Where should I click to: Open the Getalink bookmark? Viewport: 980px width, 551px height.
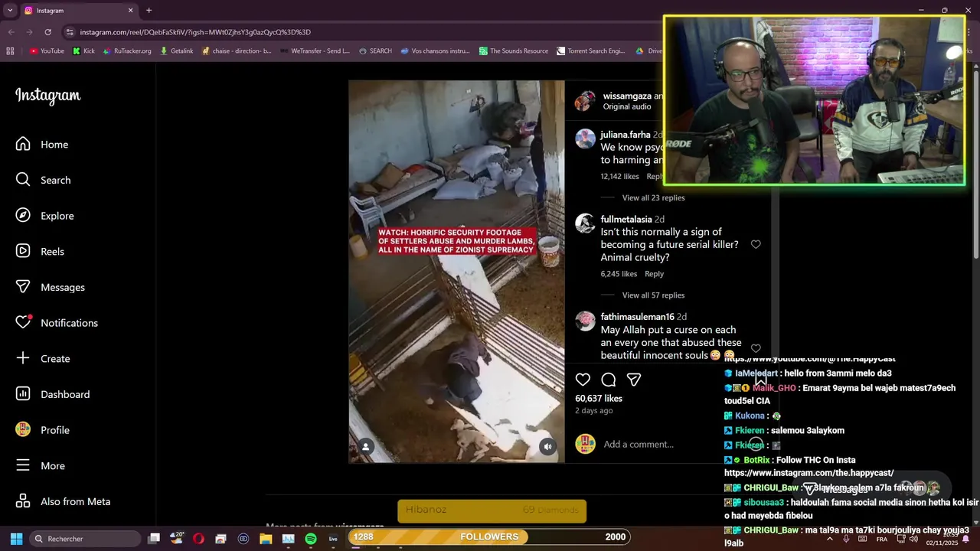(177, 51)
